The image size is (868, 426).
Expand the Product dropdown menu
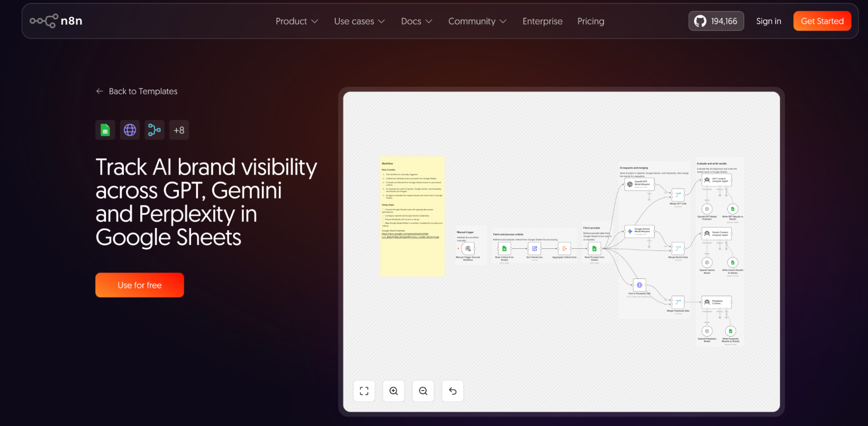(x=297, y=21)
